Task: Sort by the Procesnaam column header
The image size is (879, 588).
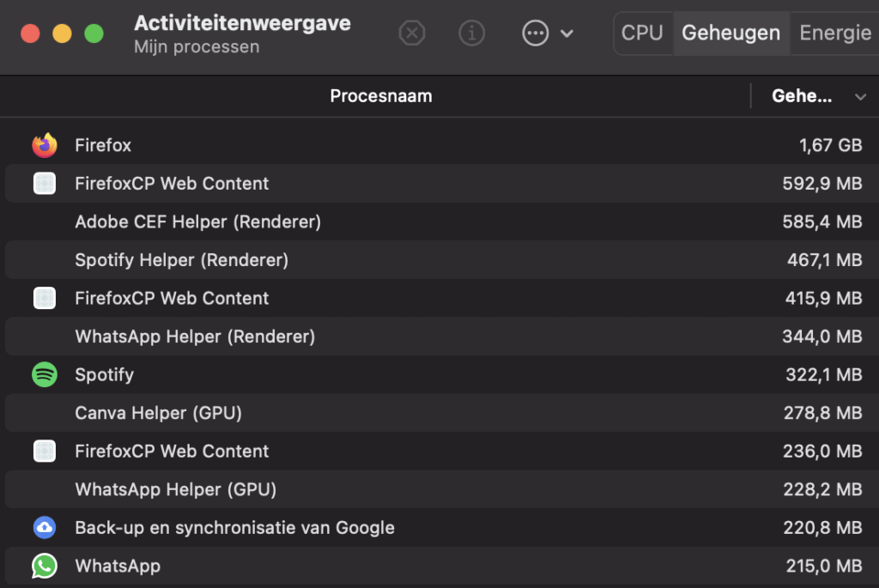Action: click(381, 96)
